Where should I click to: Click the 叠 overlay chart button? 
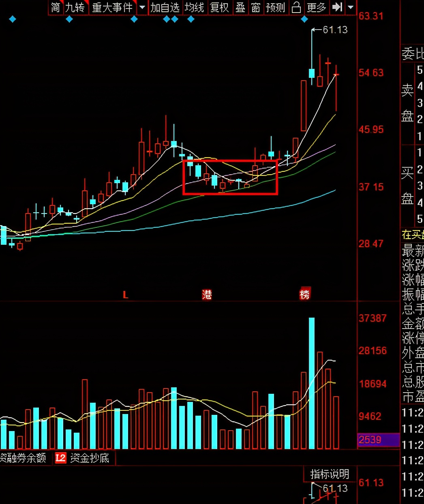click(240, 7)
